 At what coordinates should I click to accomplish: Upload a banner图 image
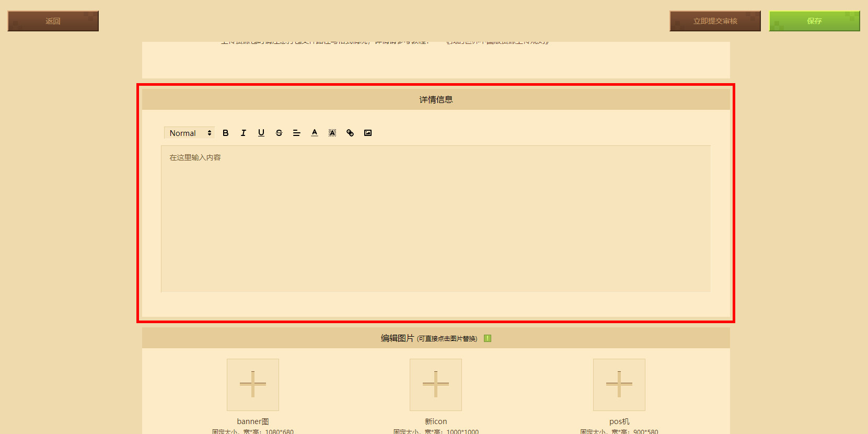(253, 385)
